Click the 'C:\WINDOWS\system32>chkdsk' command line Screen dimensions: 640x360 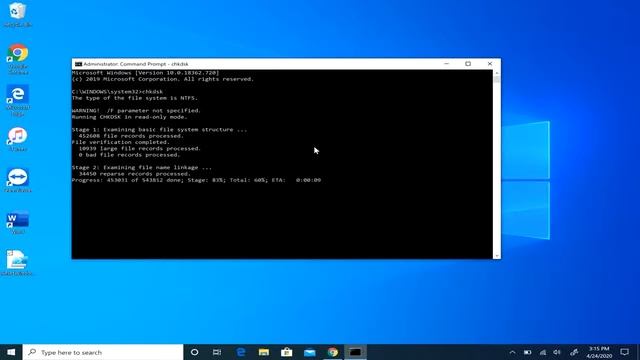tap(117, 92)
